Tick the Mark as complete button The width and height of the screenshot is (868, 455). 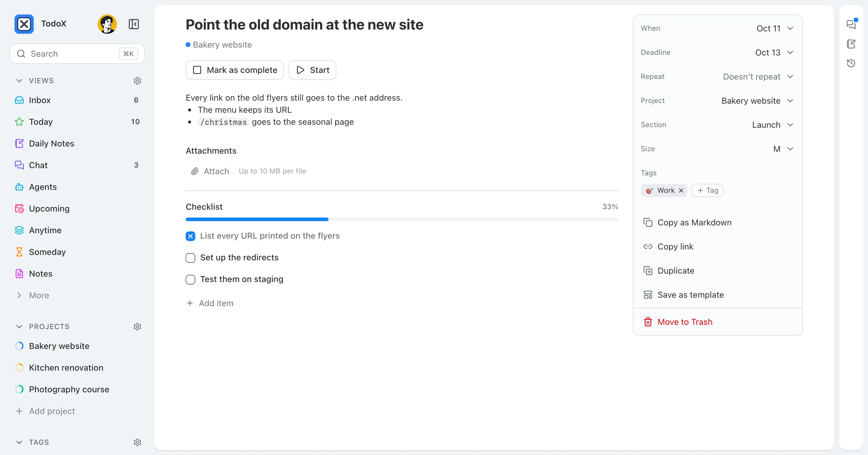point(234,70)
